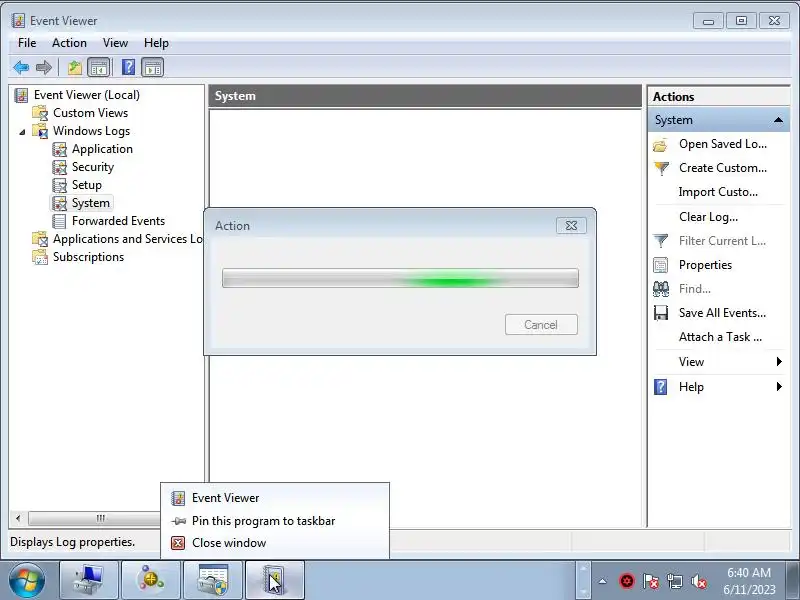Click Import Custom View action

[x=718, y=192]
